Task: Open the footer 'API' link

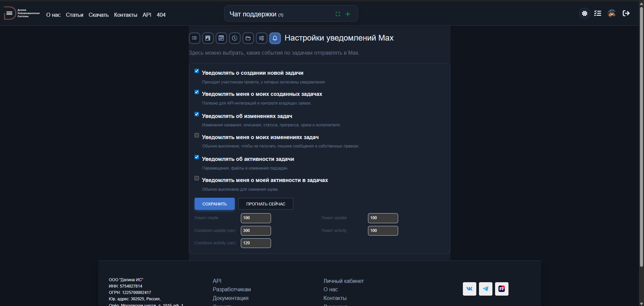Action: coord(217,281)
